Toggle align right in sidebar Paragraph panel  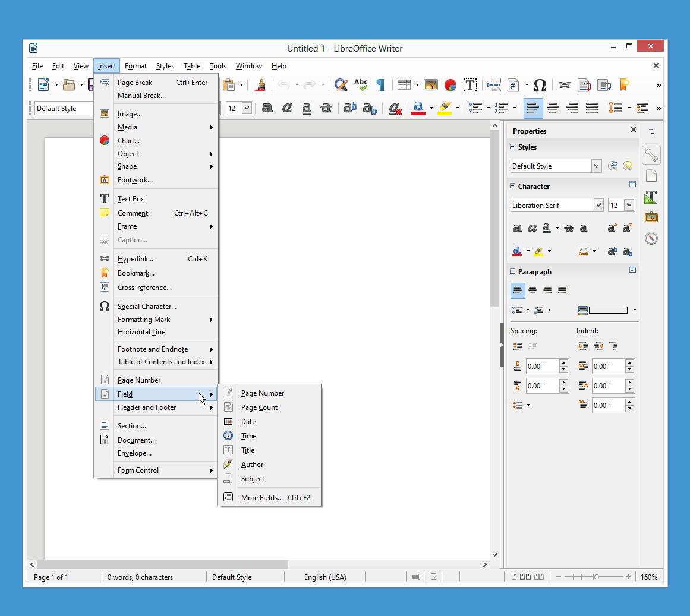coord(547,290)
